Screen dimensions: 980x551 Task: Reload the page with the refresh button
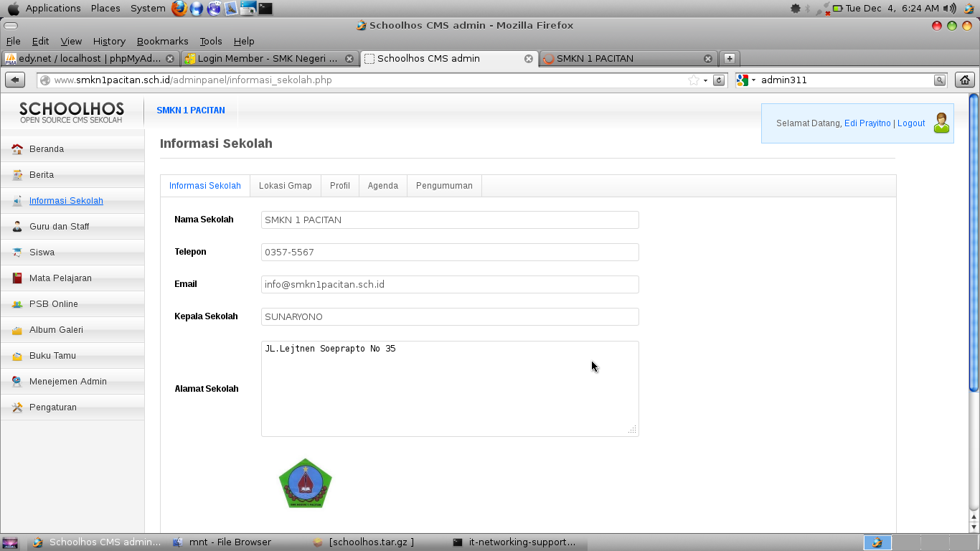(719, 80)
